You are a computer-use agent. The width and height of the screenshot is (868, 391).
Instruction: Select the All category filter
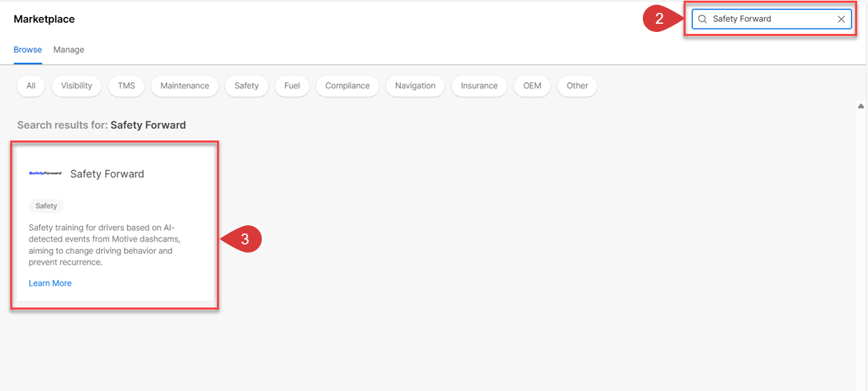pos(31,86)
